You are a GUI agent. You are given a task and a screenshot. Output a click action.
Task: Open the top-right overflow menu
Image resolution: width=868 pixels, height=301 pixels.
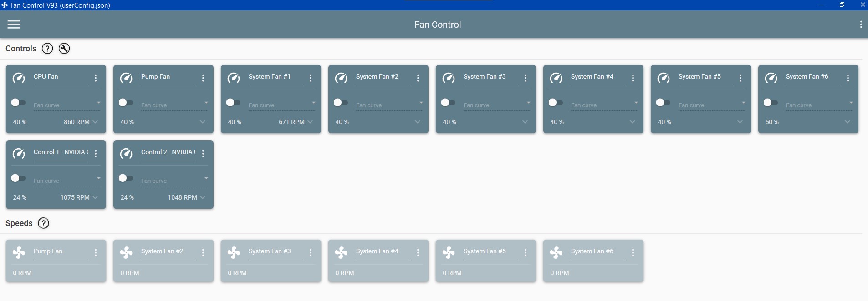click(861, 25)
